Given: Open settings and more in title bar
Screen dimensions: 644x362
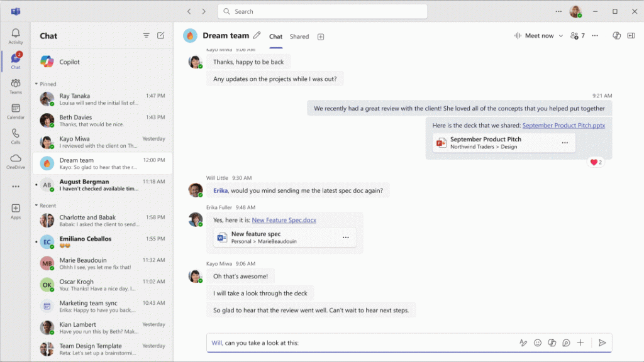Looking at the screenshot, I should pos(558,11).
